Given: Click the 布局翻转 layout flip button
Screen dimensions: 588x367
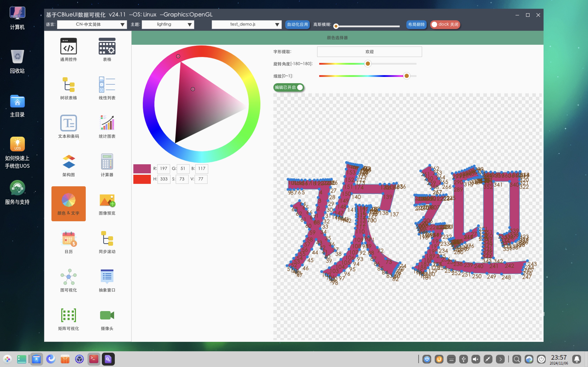Looking at the screenshot, I should coord(416,24).
